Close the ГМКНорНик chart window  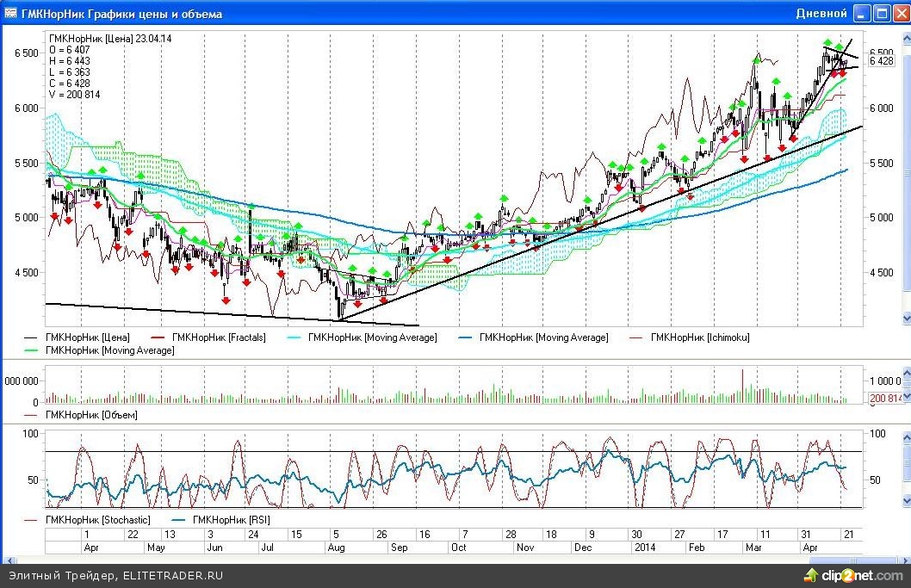pos(900,14)
